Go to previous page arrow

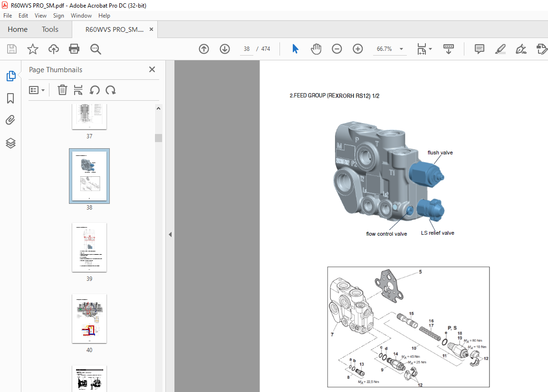pos(204,49)
